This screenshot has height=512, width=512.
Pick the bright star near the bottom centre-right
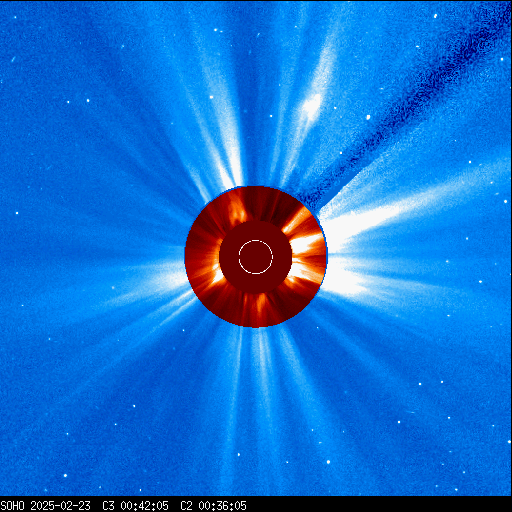[328, 462]
